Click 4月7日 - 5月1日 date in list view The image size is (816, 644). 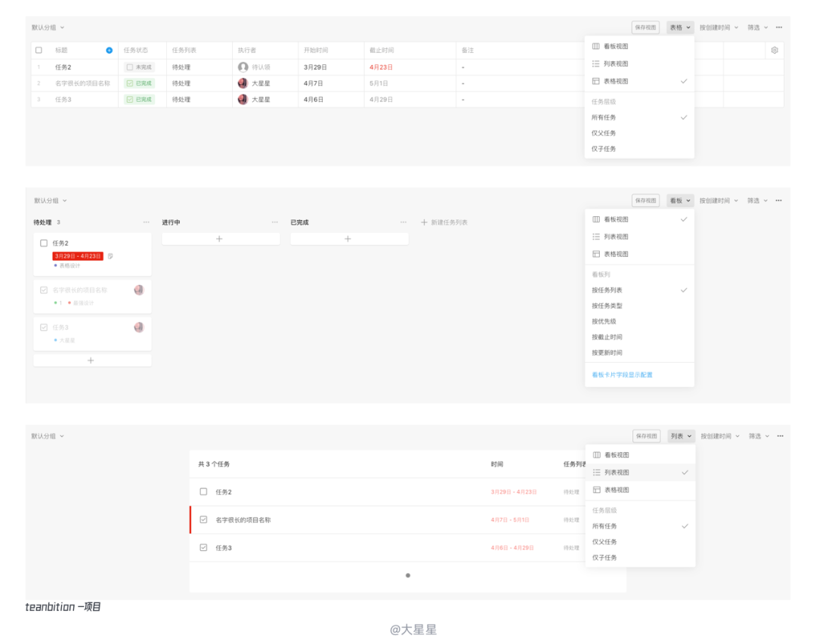[x=510, y=520]
